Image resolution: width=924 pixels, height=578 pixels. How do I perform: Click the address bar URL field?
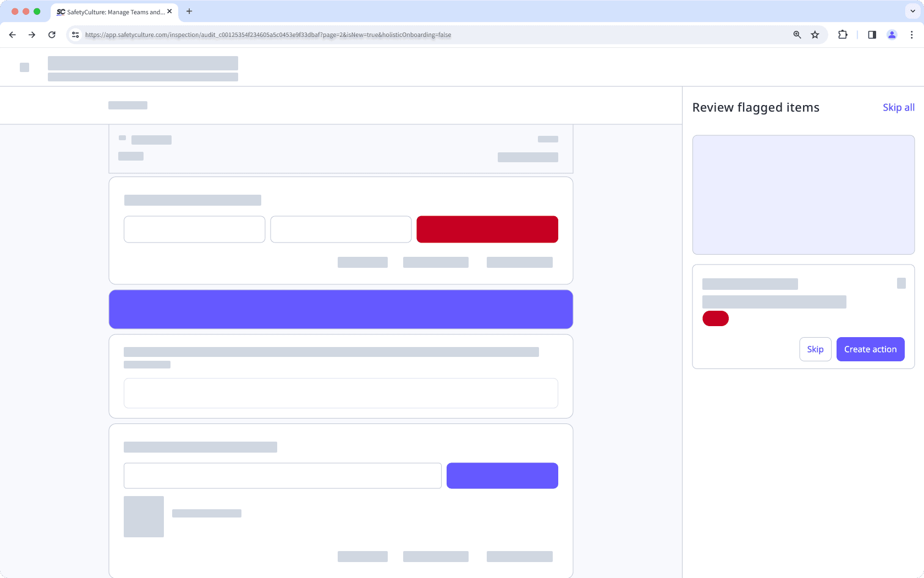click(385, 35)
